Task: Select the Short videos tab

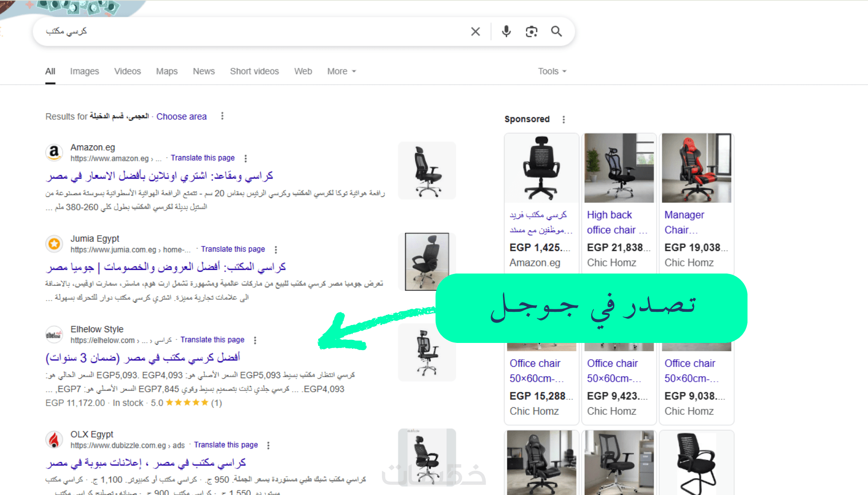Action: (254, 71)
